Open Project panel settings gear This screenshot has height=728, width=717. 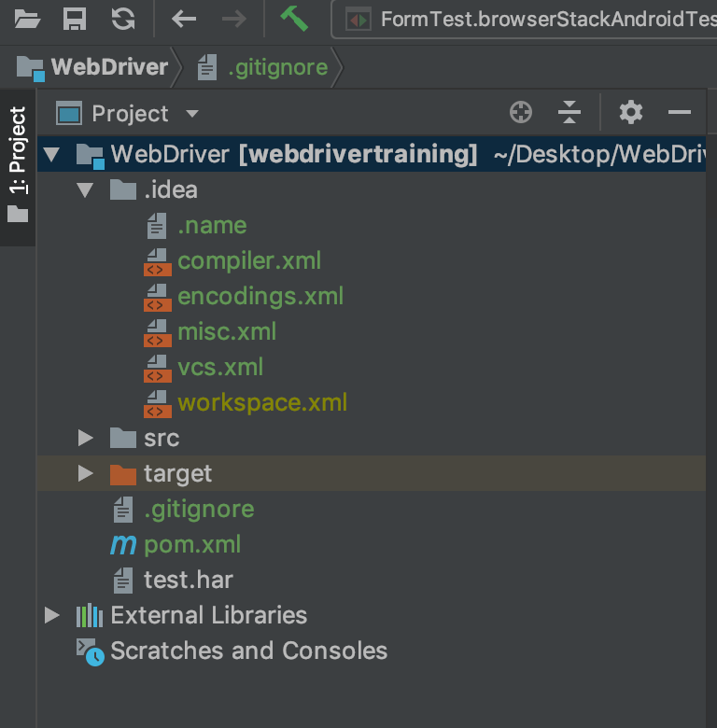pos(631,113)
